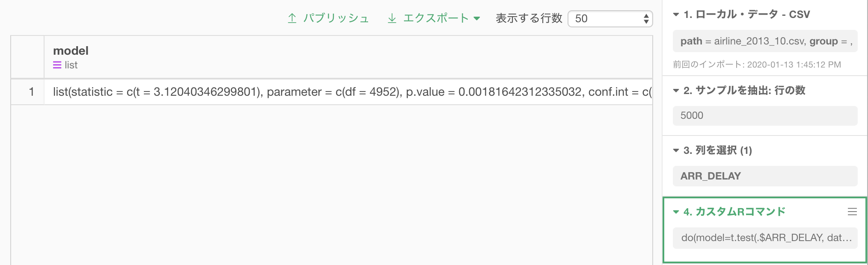Click the list type icon under model

point(57,65)
